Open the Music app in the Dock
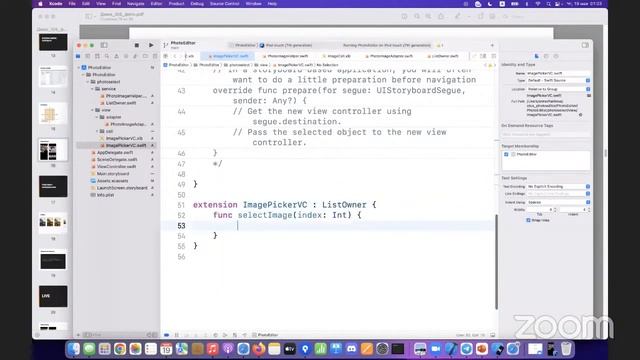The width and height of the screenshot is (640, 360). (213, 349)
